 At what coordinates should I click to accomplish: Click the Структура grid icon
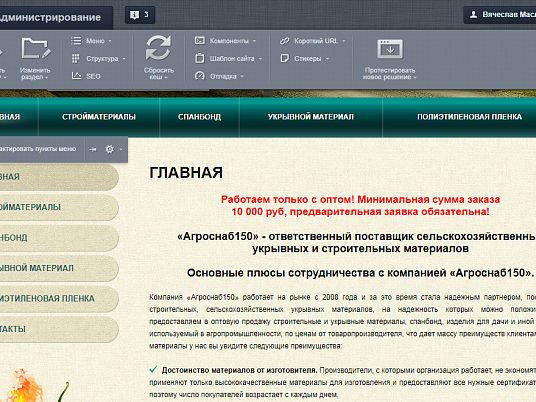pyautogui.click(x=76, y=58)
